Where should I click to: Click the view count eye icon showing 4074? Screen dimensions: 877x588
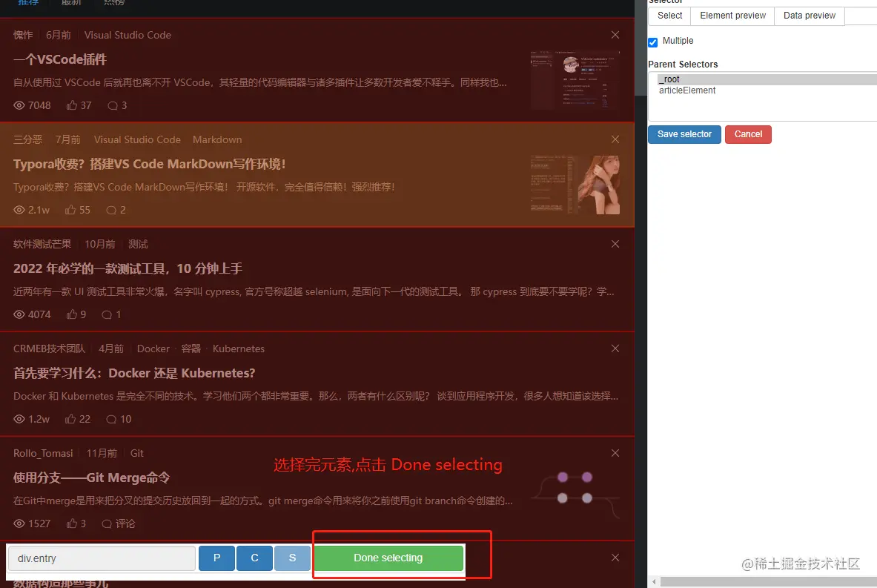(19, 314)
